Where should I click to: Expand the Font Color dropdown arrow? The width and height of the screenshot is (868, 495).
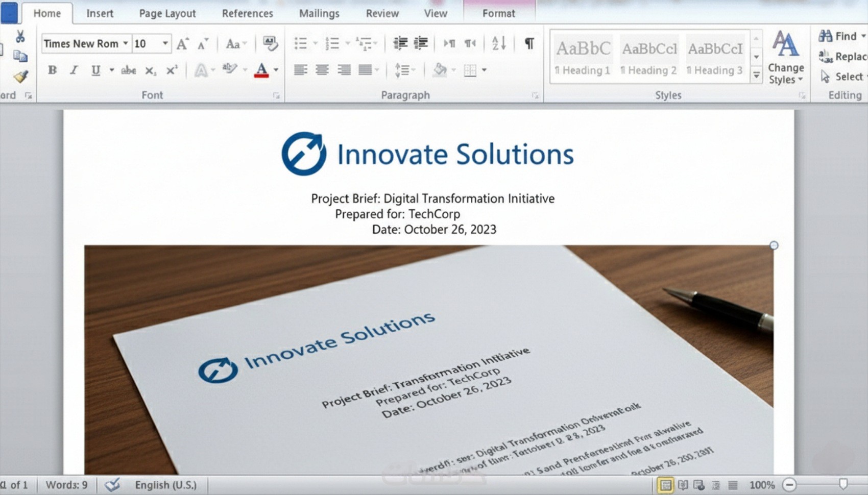[x=276, y=70]
